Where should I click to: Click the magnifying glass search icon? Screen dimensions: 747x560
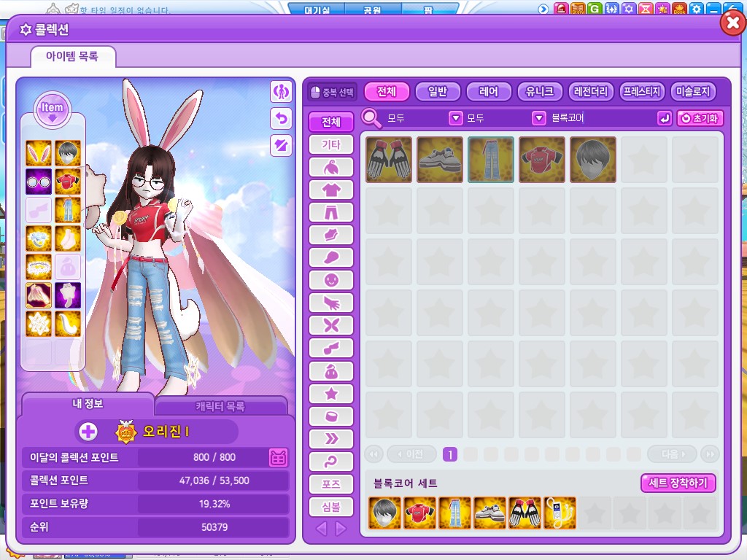click(x=371, y=118)
